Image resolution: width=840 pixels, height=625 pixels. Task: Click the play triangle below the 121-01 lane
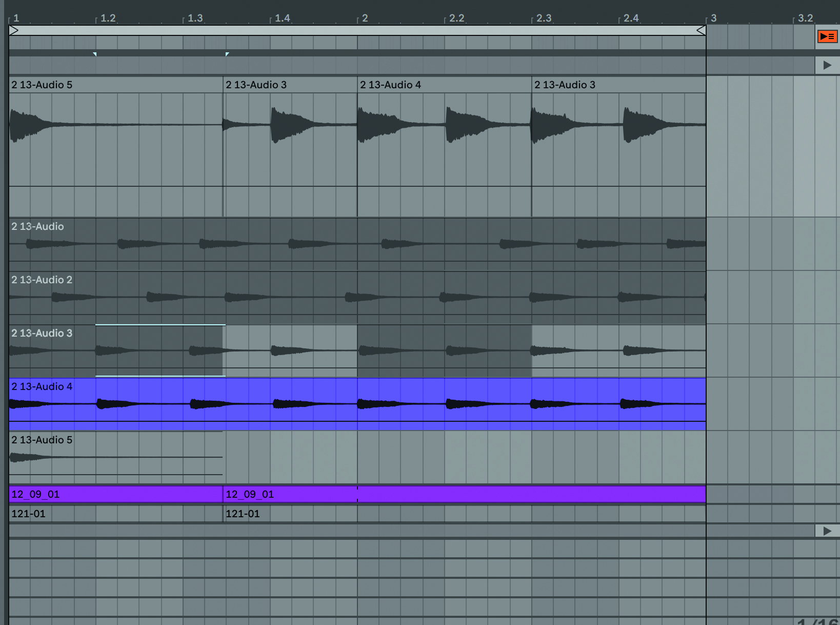click(x=827, y=531)
